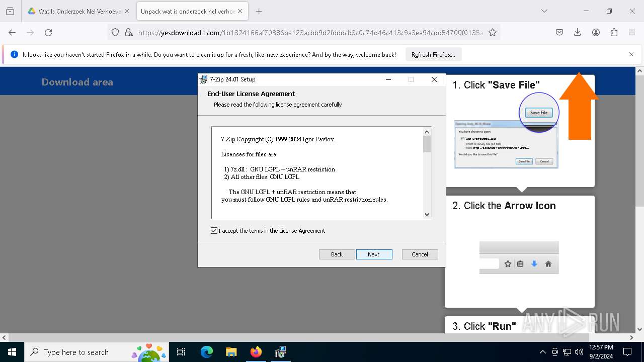Close the 7-Zip 24.01 Setup dialog
644x362 pixels.
(x=434, y=79)
